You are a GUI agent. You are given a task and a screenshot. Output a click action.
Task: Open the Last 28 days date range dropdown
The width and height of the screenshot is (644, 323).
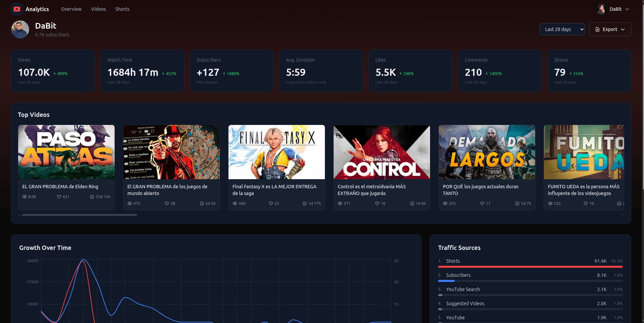point(562,29)
